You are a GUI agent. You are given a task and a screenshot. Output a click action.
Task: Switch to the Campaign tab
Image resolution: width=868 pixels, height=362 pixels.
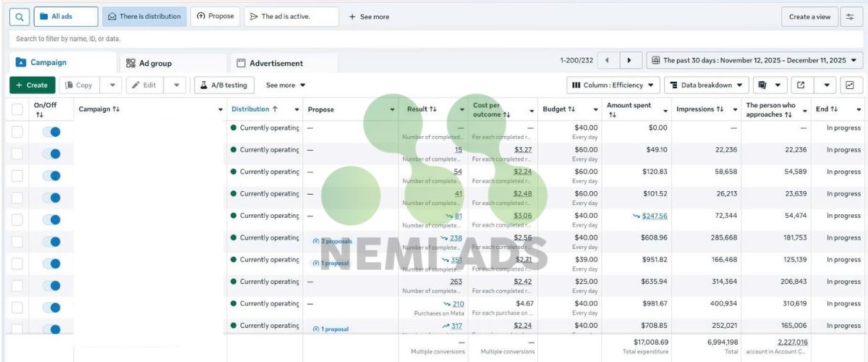coord(62,63)
